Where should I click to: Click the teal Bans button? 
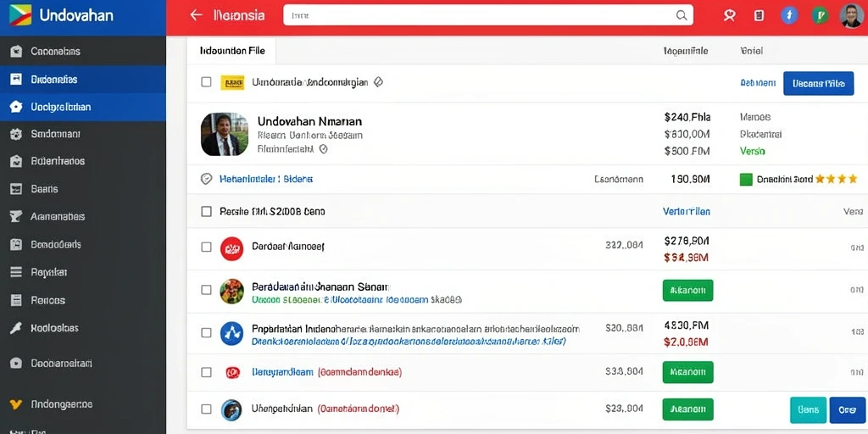808,410
